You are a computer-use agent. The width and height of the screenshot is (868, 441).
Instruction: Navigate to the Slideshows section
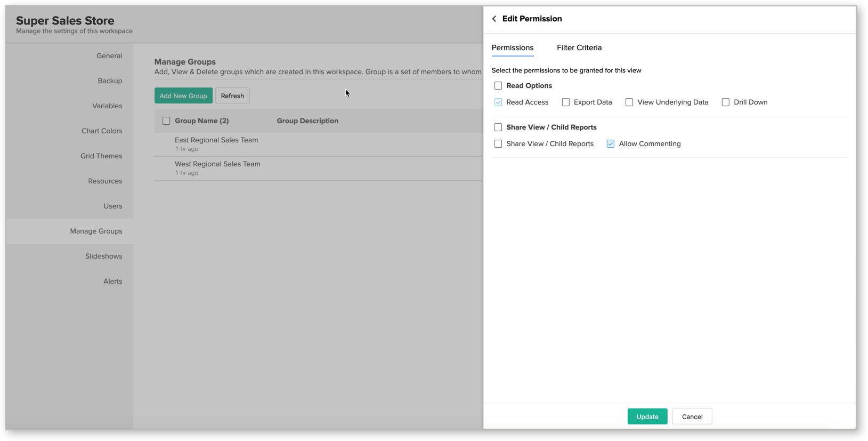click(x=103, y=256)
